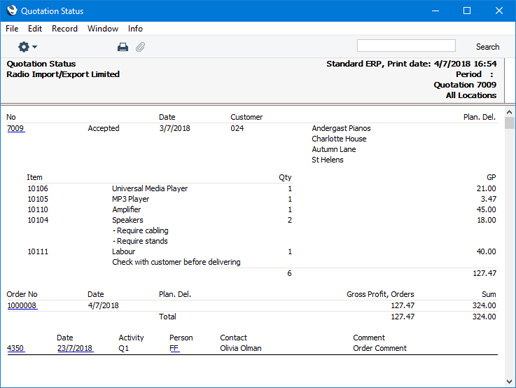Click customer number 024
Screen dimensions: 516x388
coord(237,128)
